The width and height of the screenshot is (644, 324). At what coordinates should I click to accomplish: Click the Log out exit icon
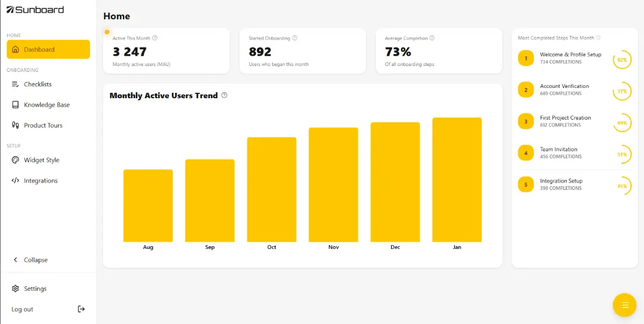click(81, 309)
